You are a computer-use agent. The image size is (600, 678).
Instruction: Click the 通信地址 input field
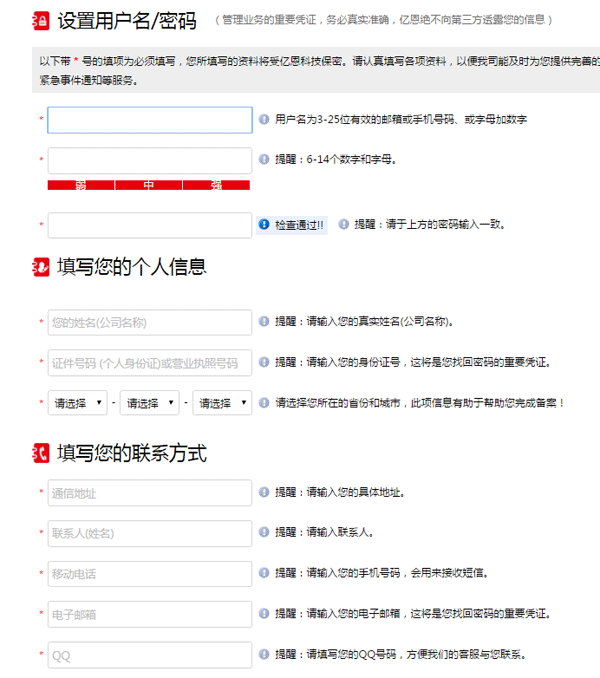[150, 493]
